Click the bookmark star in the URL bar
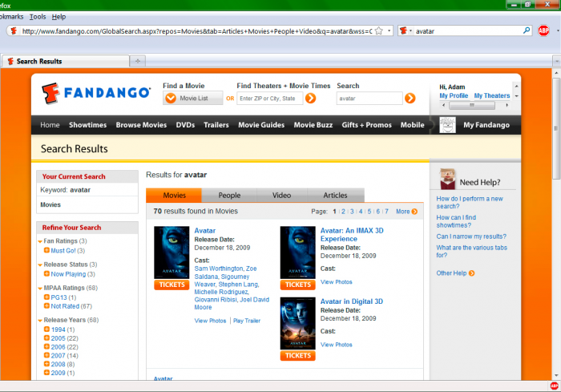Image resolution: width=561 pixels, height=392 pixels. coord(379,30)
